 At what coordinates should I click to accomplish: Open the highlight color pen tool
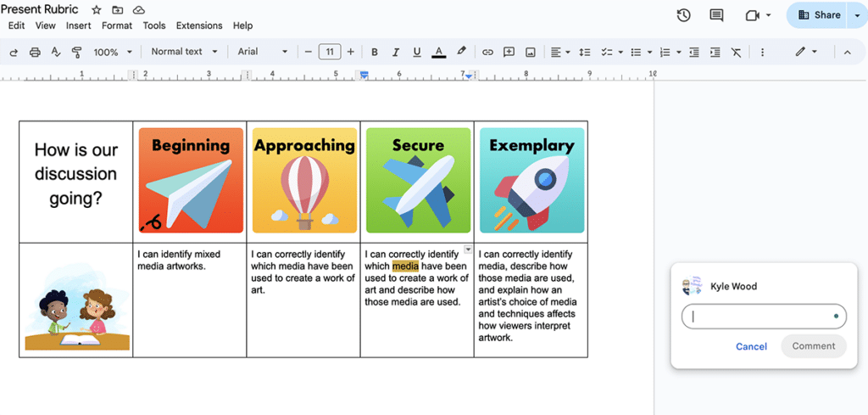pos(461,52)
